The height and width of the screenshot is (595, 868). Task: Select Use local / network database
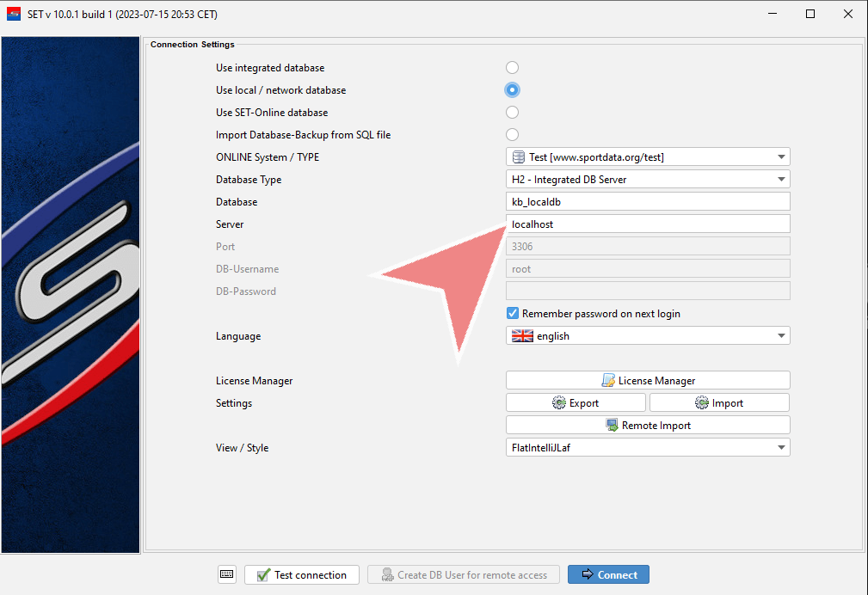pos(513,90)
